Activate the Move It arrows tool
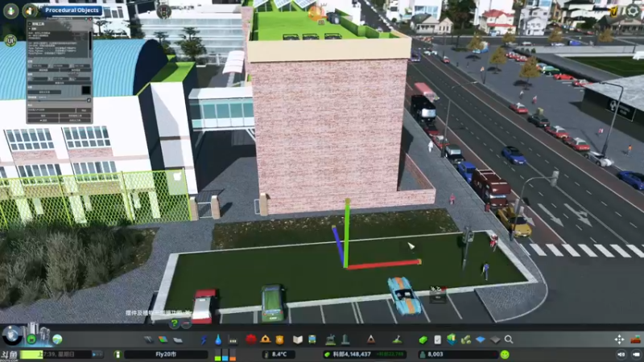 (619, 339)
